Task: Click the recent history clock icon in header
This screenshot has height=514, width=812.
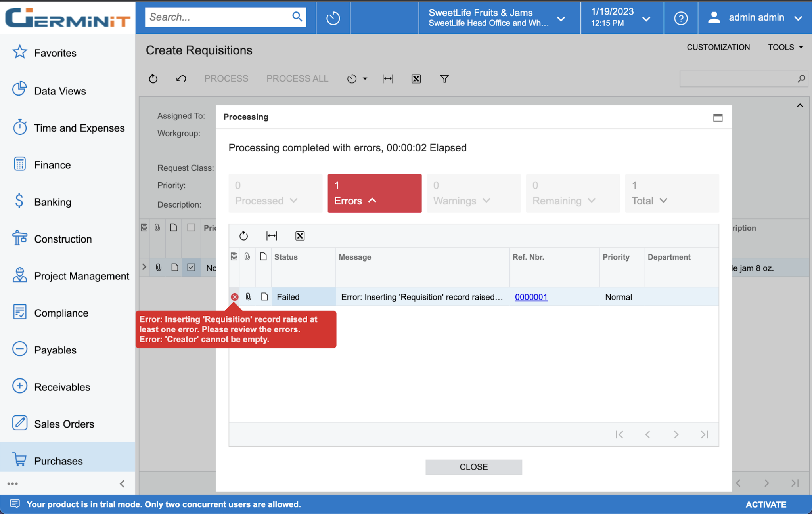Action: pos(333,18)
